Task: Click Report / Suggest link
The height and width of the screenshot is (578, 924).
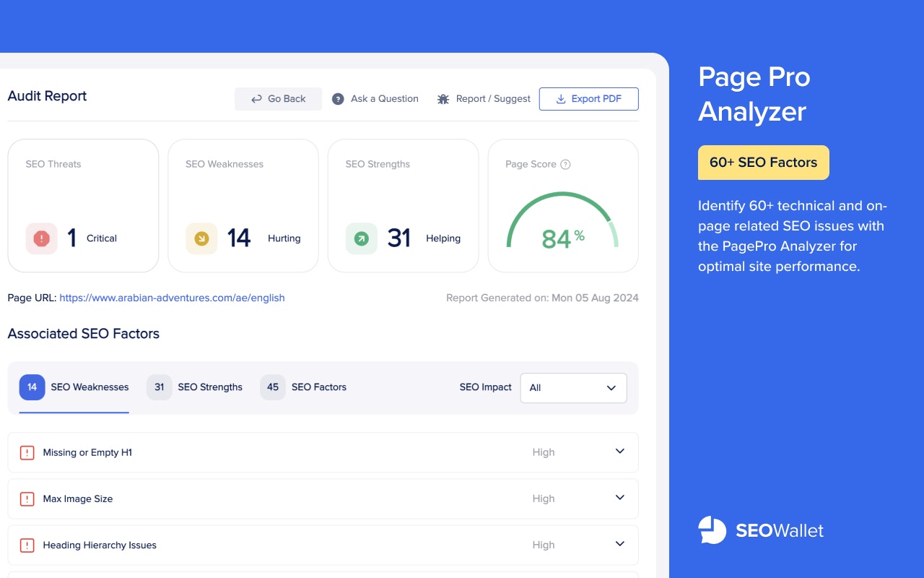Action: click(x=484, y=99)
